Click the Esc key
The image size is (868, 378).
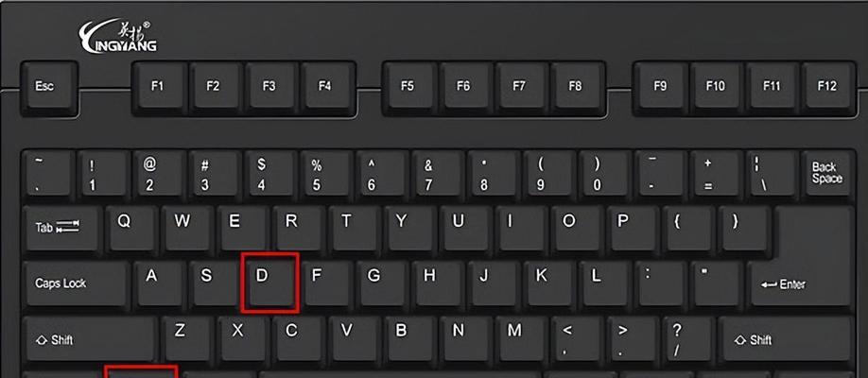[x=49, y=89]
